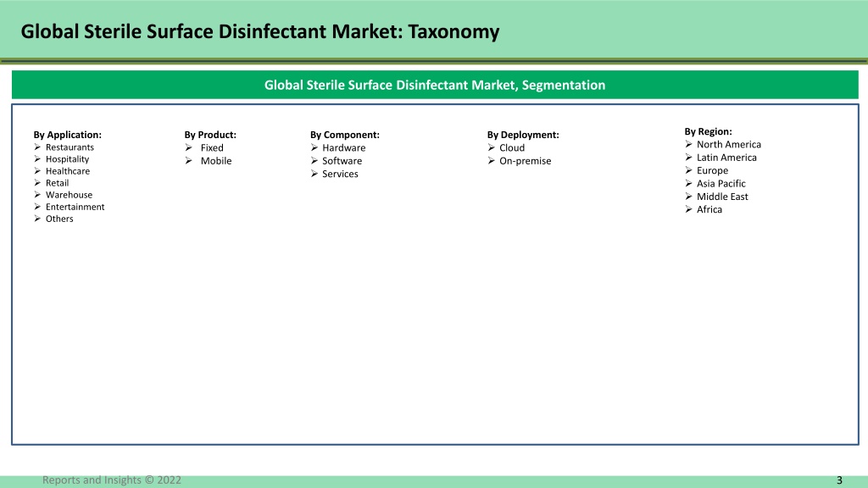Click the 'By Application:' heading
This screenshot has width=868, height=488.
pyautogui.click(x=68, y=135)
